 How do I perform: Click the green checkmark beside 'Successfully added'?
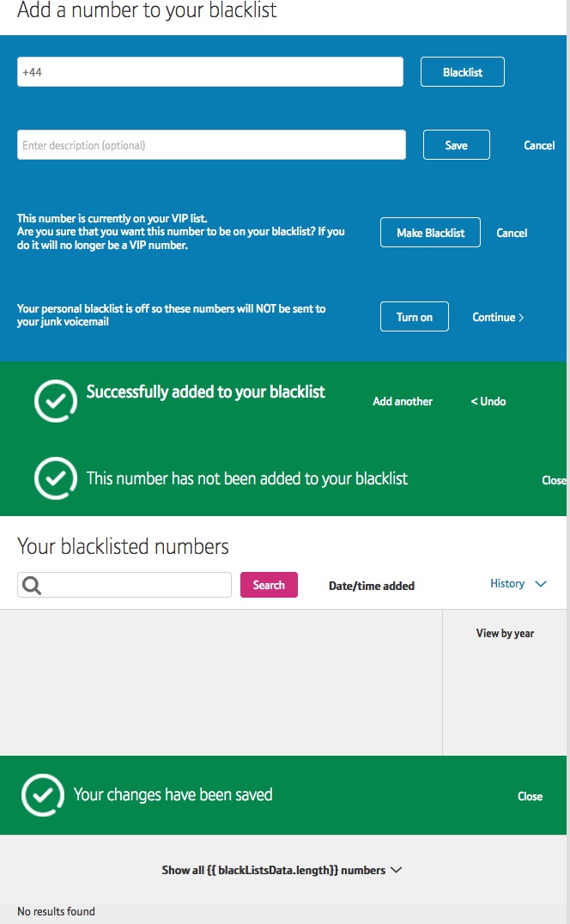coord(55,400)
